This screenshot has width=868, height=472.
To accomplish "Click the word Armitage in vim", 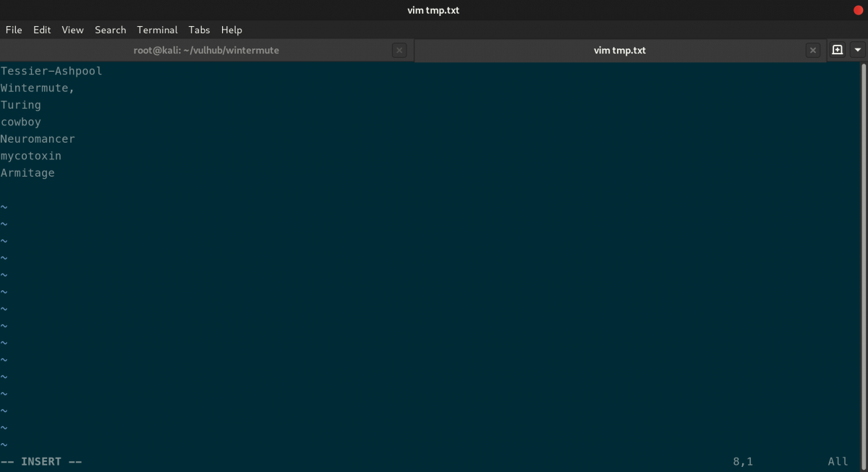I will pos(27,172).
